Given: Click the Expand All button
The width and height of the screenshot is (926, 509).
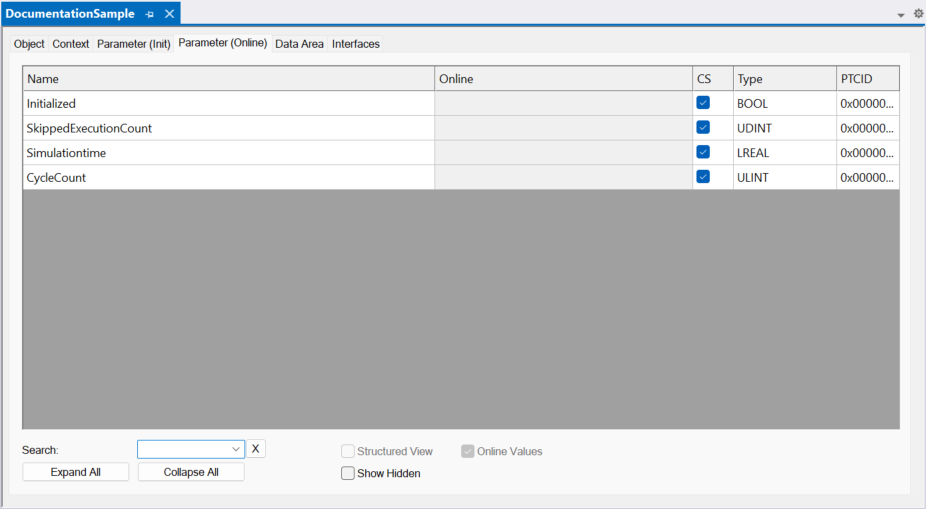Looking at the screenshot, I should click(76, 472).
